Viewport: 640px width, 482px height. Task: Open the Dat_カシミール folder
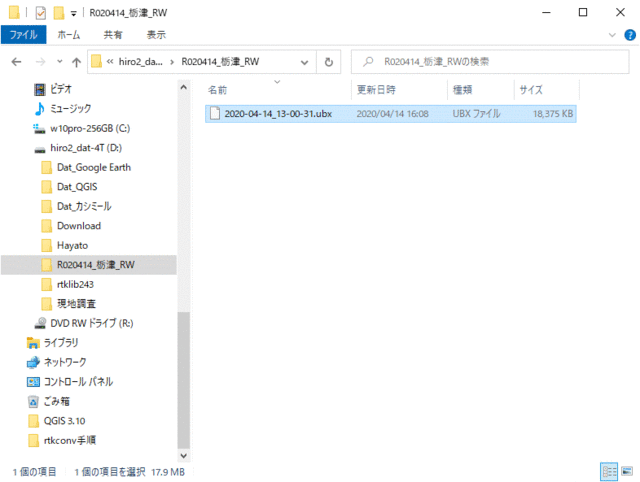click(x=84, y=207)
